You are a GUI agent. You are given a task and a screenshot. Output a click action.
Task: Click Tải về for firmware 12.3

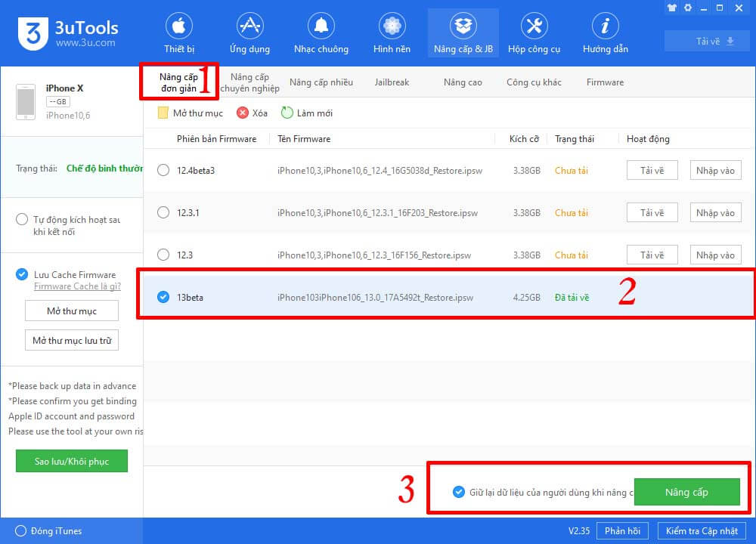tap(652, 255)
